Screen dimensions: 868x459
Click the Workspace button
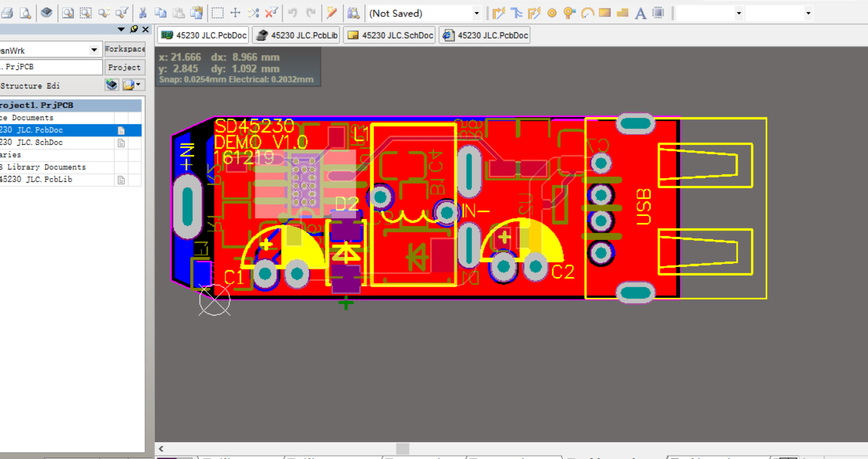tap(125, 49)
